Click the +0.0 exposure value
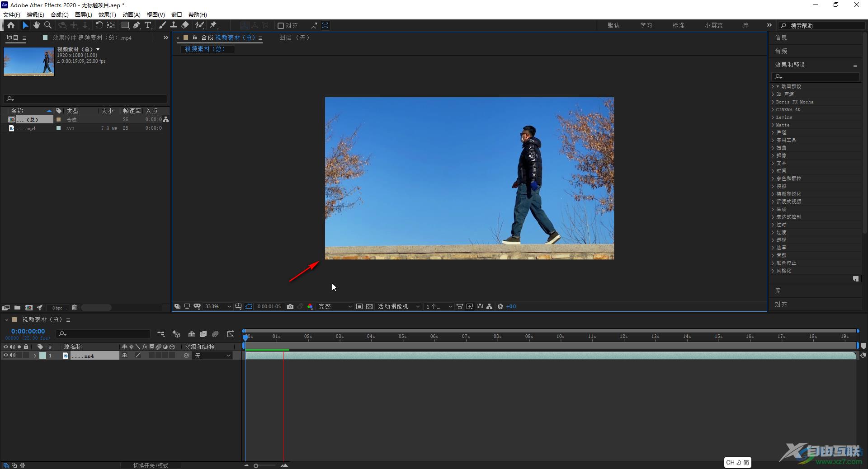This screenshot has height=469, width=868. (x=511, y=306)
